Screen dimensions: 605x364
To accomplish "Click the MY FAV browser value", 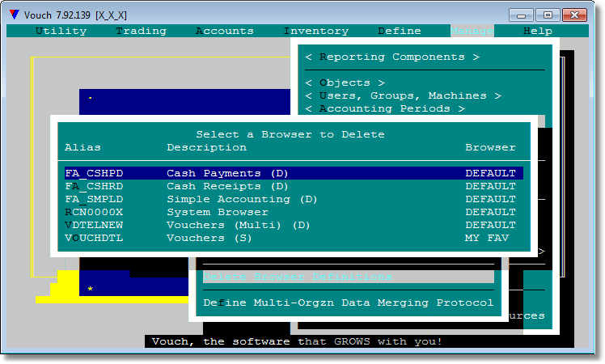I will tap(487, 238).
